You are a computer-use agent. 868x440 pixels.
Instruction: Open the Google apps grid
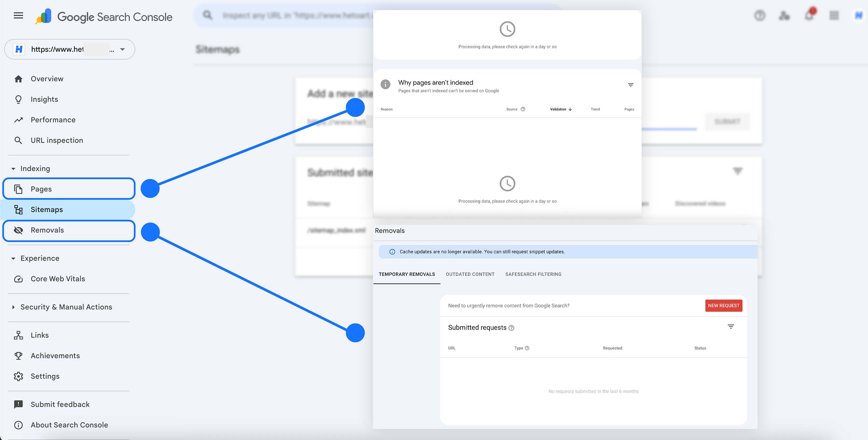pos(834,16)
